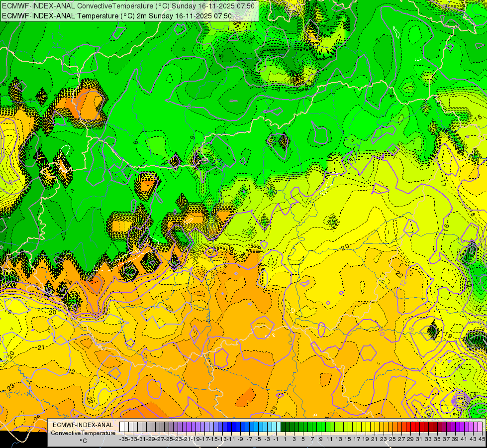Click the legend tick label 29
487x448 pixels.
[x=410, y=440]
